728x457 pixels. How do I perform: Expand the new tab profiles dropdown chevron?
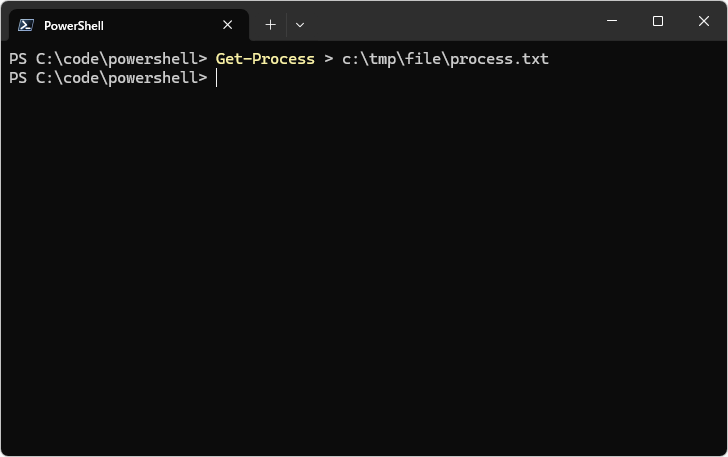pos(299,25)
